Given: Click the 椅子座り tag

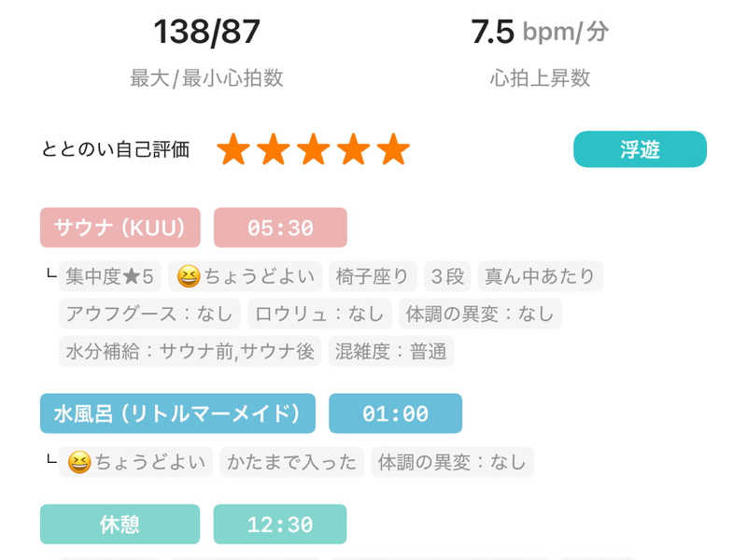Looking at the screenshot, I should [x=372, y=276].
